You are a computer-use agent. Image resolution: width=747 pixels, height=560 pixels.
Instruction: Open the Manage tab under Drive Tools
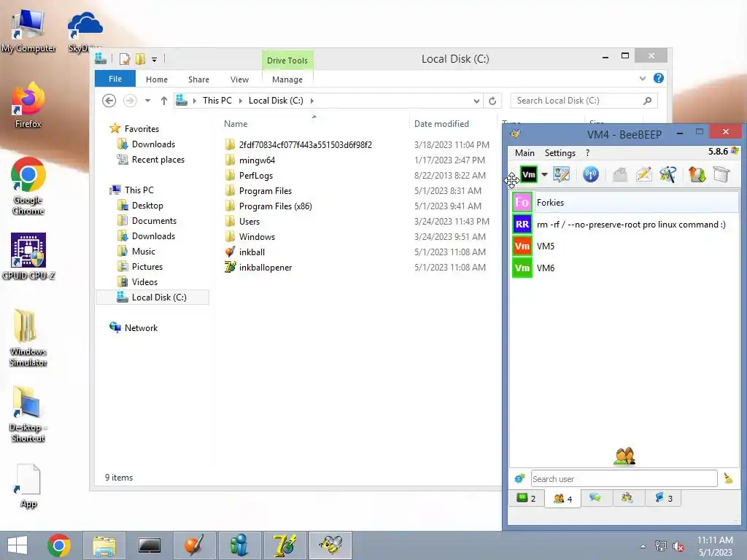point(287,79)
